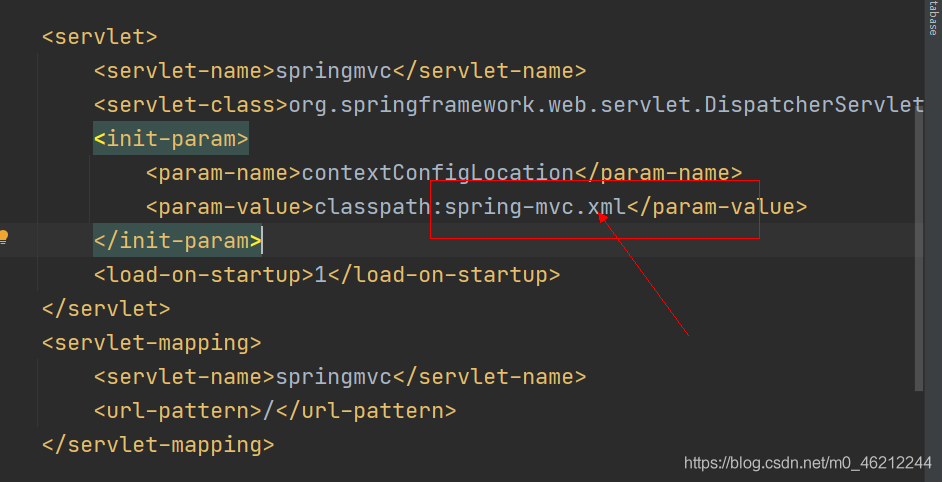Click the opening <param-name> tag
Image resolution: width=942 pixels, height=482 pixels.
(x=223, y=173)
